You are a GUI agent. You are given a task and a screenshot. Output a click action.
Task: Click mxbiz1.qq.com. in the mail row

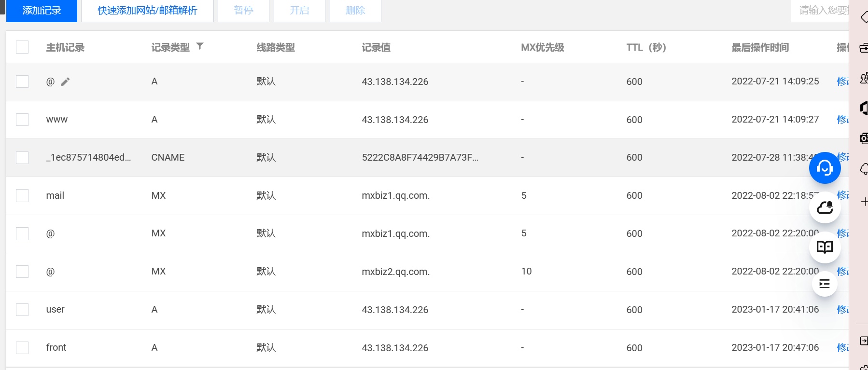[x=396, y=195]
